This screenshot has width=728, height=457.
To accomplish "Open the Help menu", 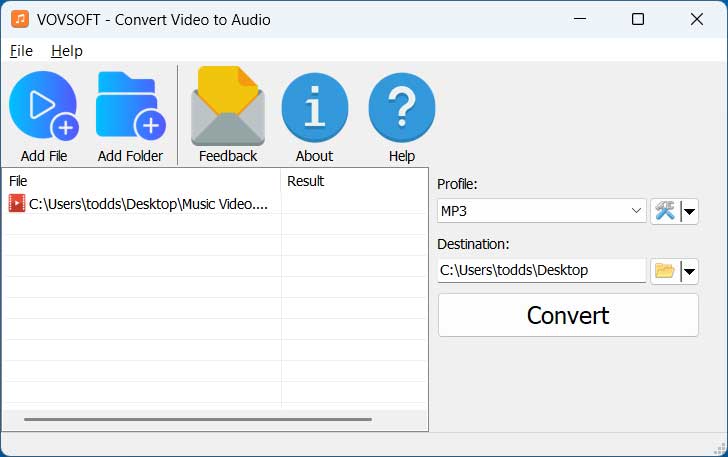I will (67, 51).
